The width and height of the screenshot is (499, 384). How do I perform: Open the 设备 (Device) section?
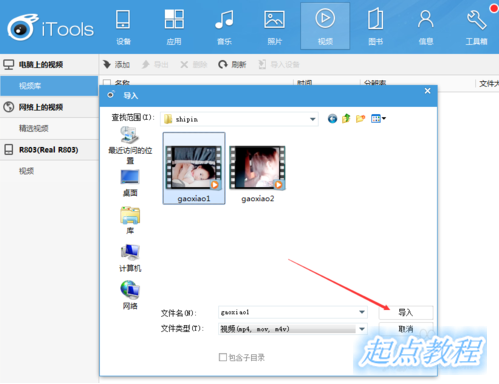tap(123, 27)
